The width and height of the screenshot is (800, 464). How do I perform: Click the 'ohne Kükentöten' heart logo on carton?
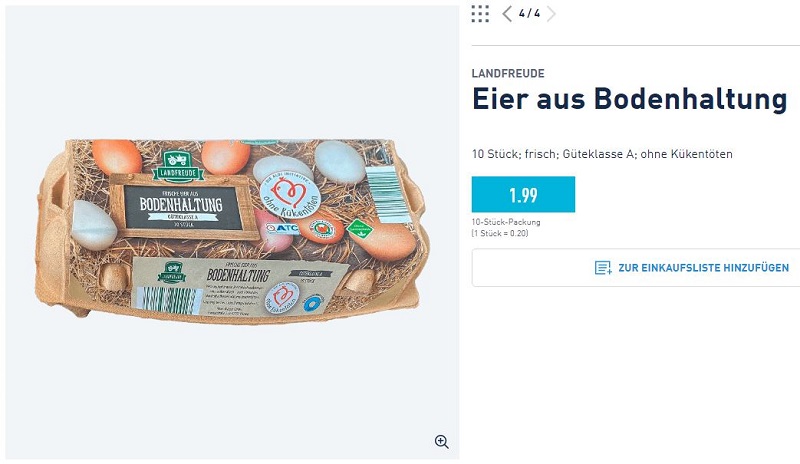click(290, 195)
